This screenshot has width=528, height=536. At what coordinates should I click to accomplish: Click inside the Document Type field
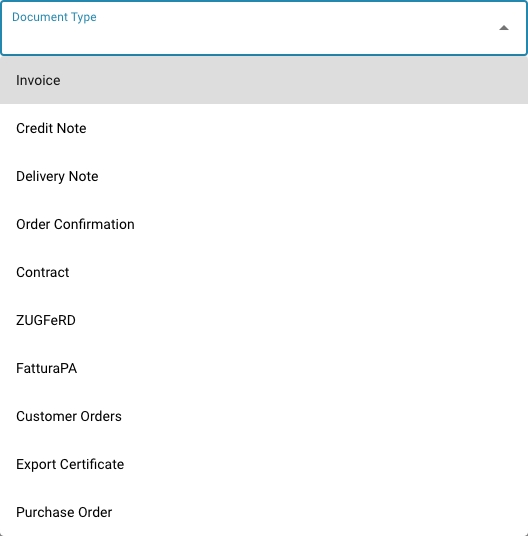264,28
